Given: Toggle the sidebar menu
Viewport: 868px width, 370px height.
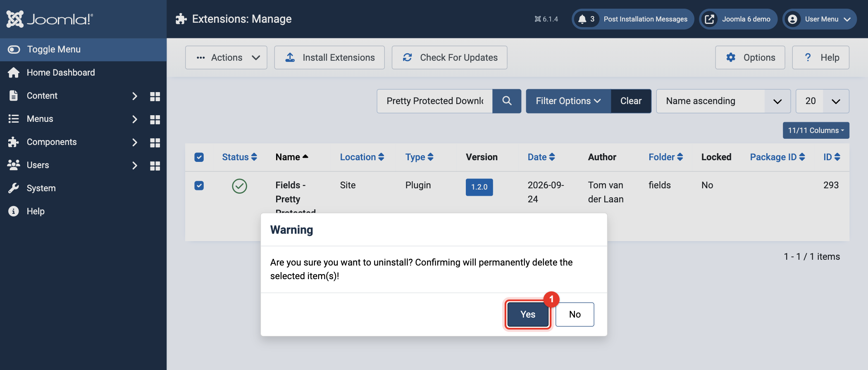Looking at the screenshot, I should [83, 50].
